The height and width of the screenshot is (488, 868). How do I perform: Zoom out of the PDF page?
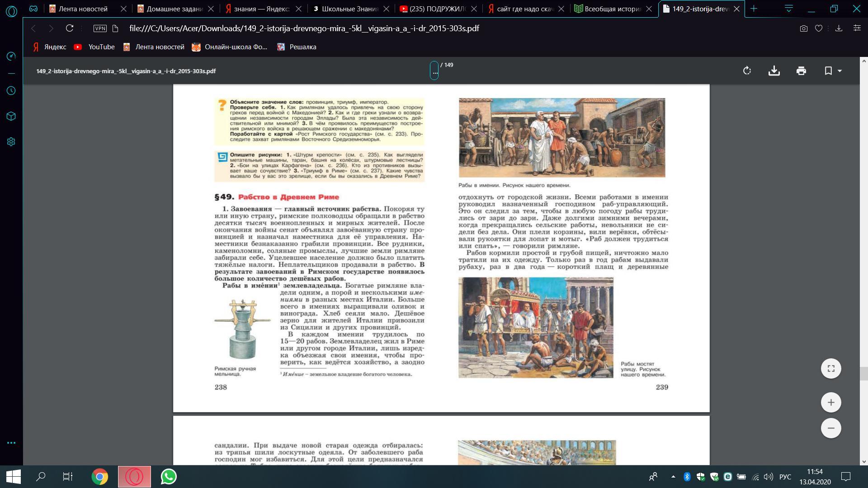pyautogui.click(x=831, y=428)
